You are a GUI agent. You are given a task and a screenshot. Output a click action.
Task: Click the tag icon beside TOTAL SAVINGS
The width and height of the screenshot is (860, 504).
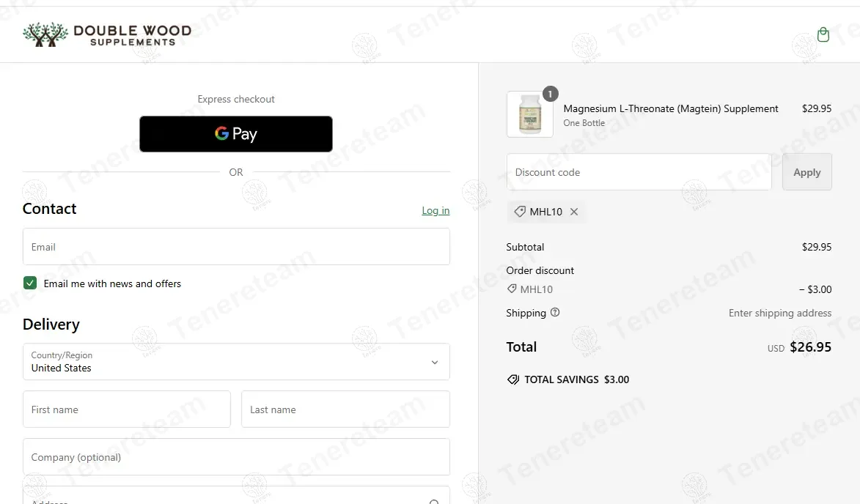point(513,379)
